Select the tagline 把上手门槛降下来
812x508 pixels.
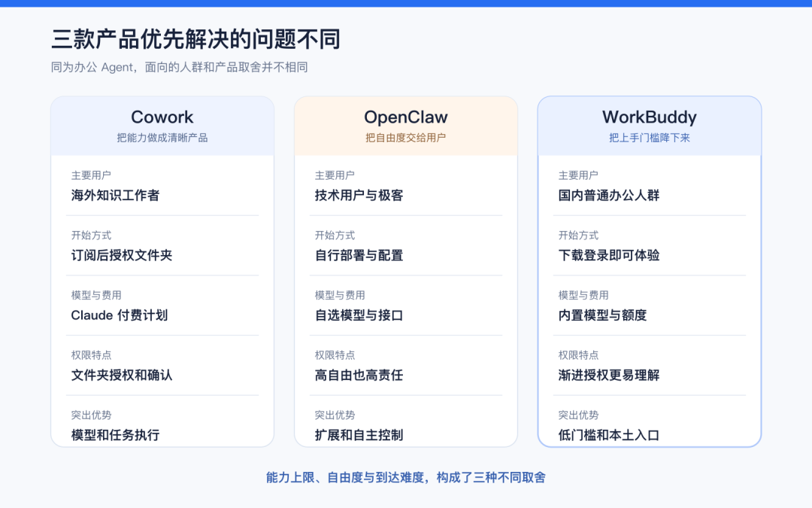650,138
